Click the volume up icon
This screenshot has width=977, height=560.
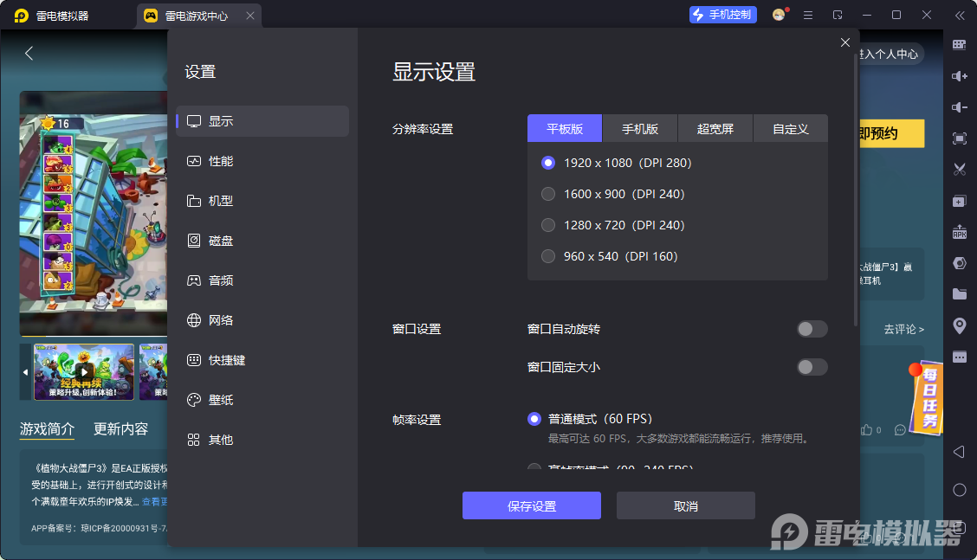point(960,76)
